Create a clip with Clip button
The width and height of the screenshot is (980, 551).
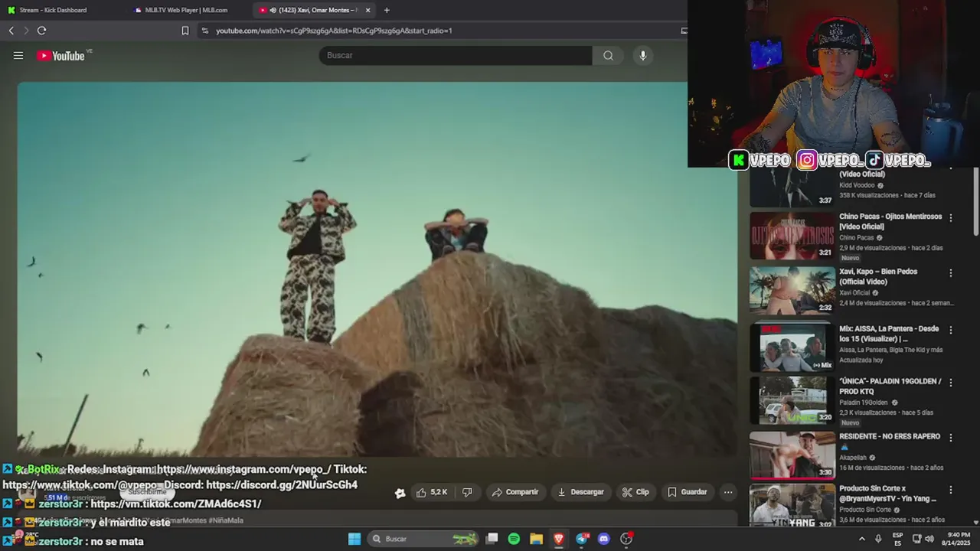click(635, 492)
